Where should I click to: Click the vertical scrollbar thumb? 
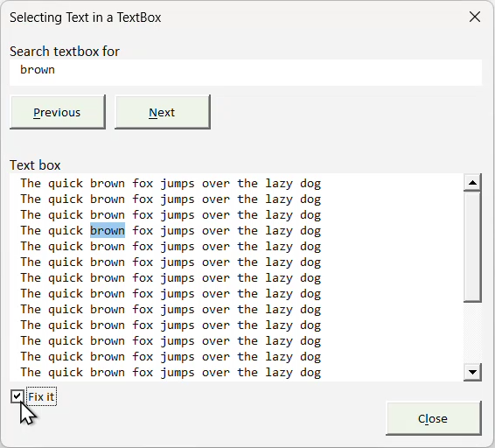click(x=472, y=247)
